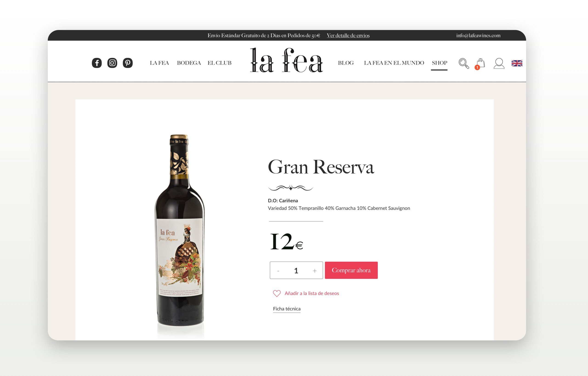Open the user account icon
This screenshot has width=588, height=376.
[x=499, y=63]
